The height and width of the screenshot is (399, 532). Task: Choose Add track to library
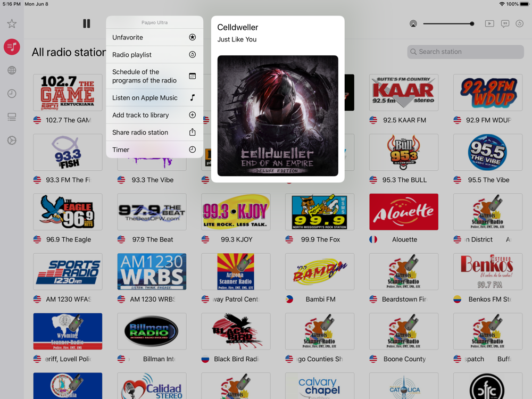pyautogui.click(x=155, y=115)
